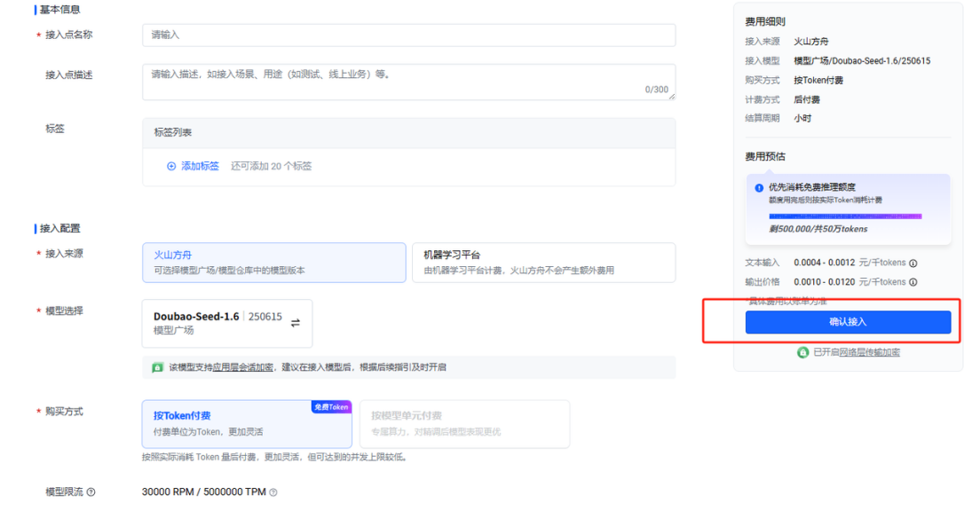Click into the 接入点描述 text area

pos(408,82)
